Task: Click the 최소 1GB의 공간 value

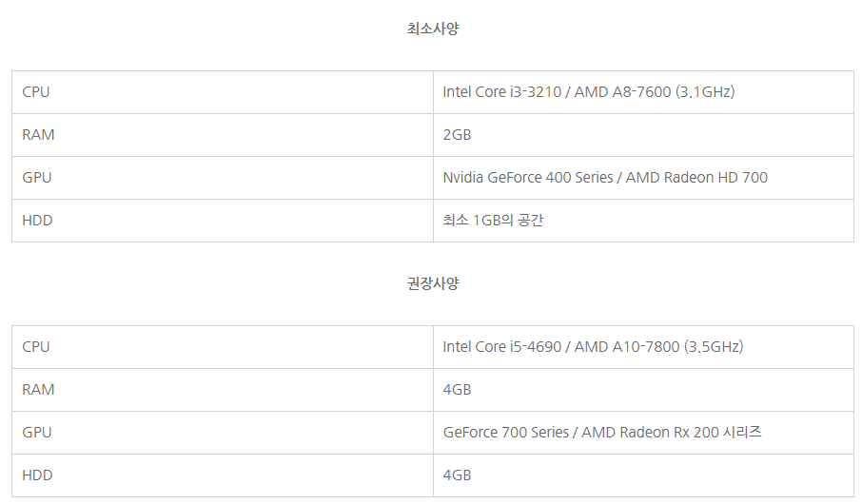Action: [493, 221]
